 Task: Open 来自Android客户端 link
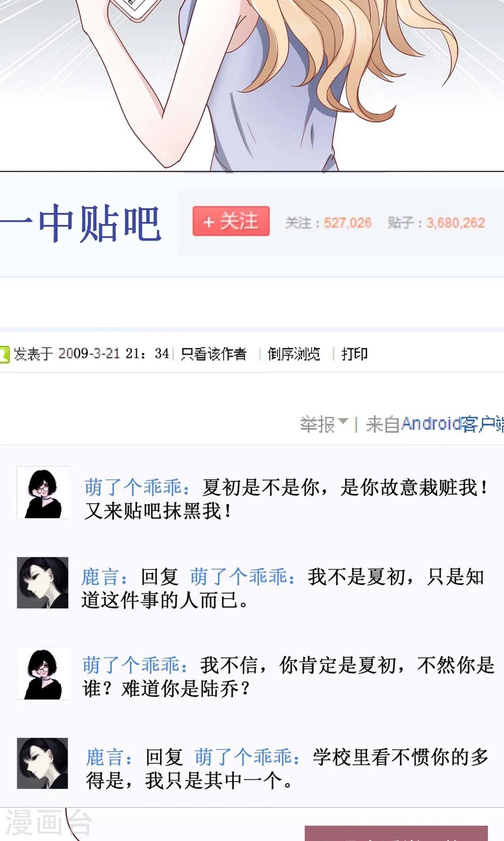(x=435, y=424)
